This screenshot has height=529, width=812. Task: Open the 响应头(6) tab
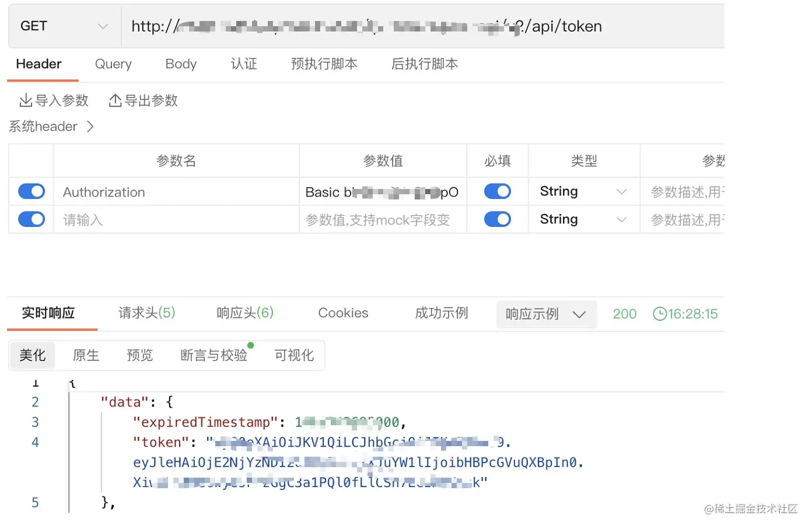tap(245, 313)
